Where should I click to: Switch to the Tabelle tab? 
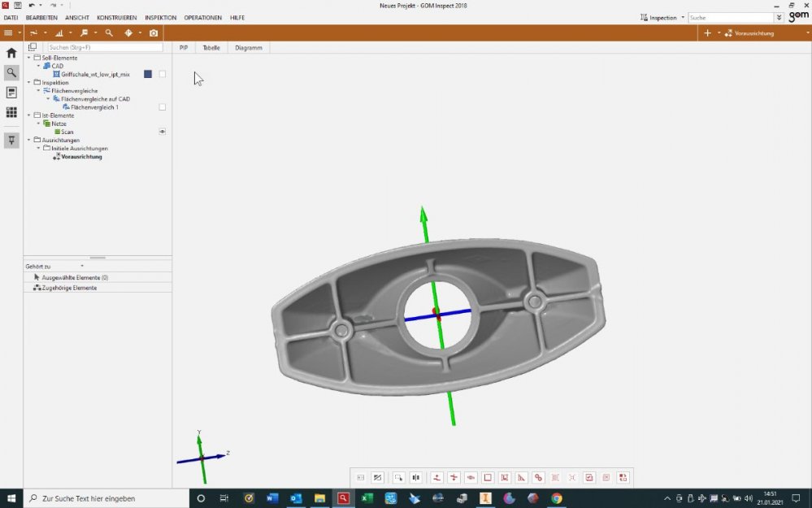click(211, 48)
